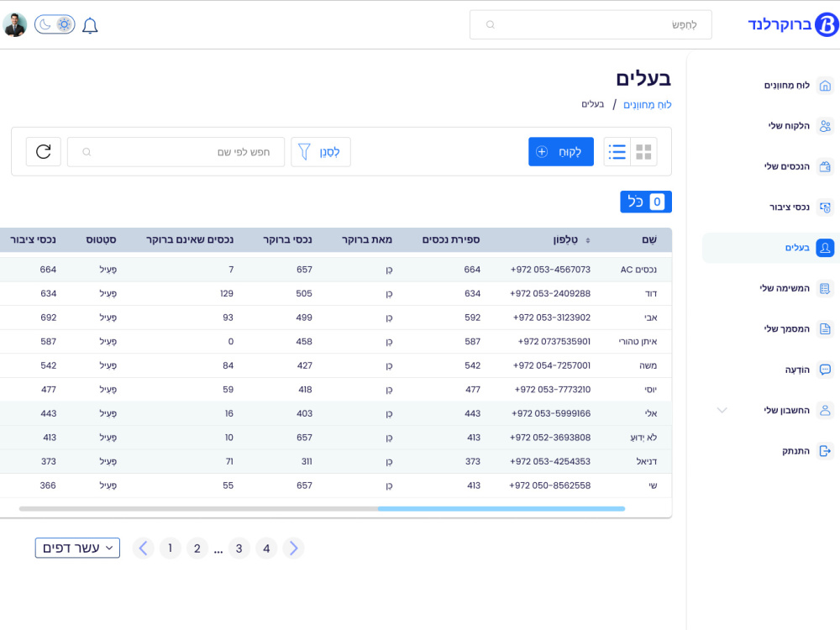Click the שם column header

649,239
